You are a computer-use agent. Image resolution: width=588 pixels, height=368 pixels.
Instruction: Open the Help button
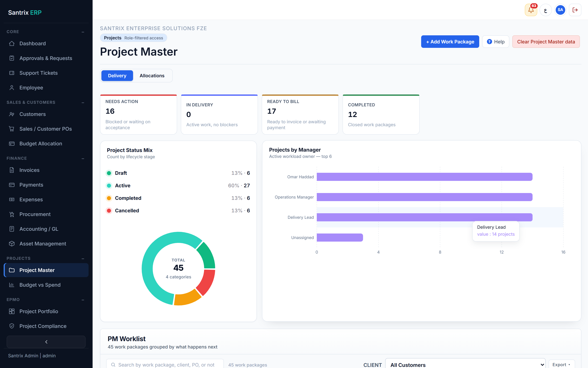[x=496, y=42]
